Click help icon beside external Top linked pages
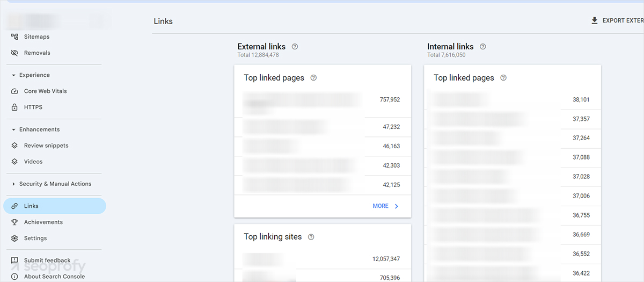644x282 pixels. point(313,78)
